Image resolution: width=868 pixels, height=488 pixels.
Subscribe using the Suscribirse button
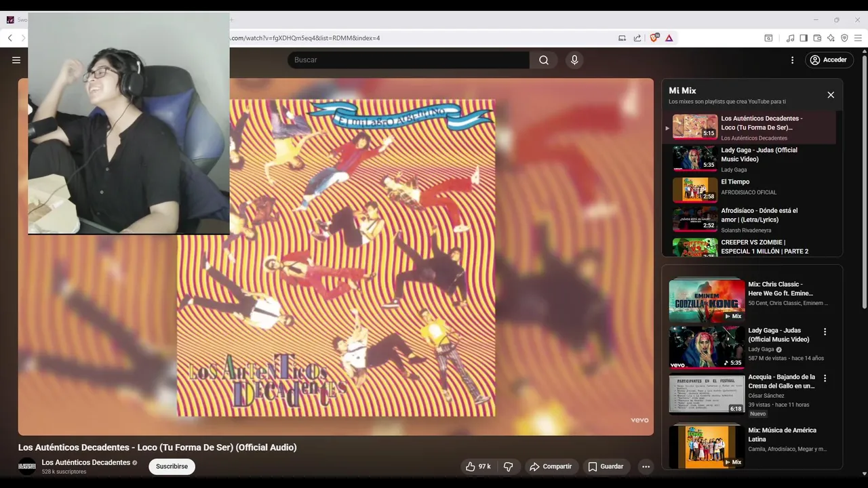pyautogui.click(x=172, y=466)
